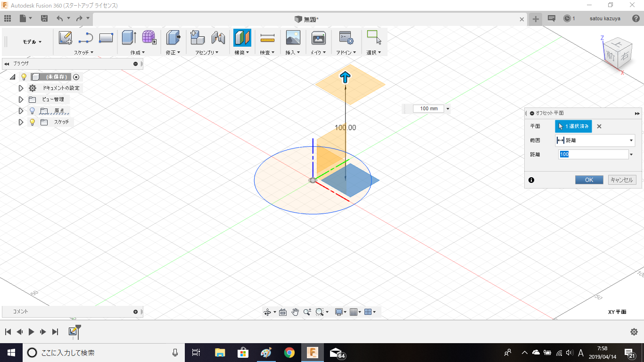Open the モデル workspace dropdown

click(32, 42)
